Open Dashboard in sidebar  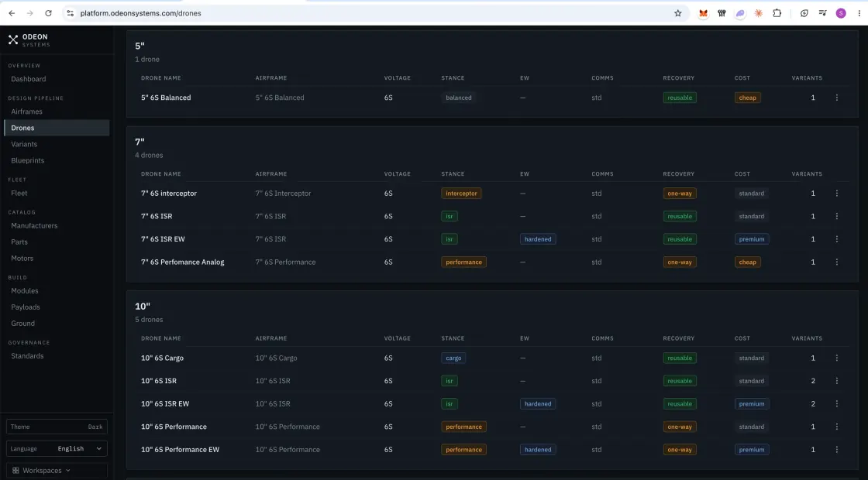tap(28, 79)
